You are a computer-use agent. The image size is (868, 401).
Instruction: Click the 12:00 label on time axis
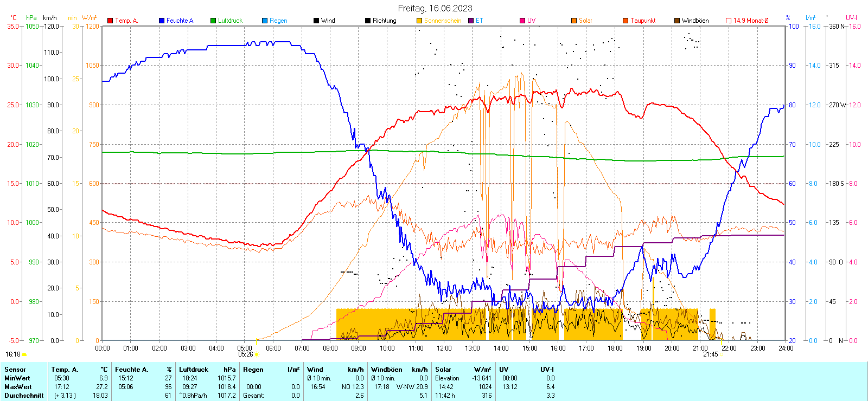[x=444, y=348]
